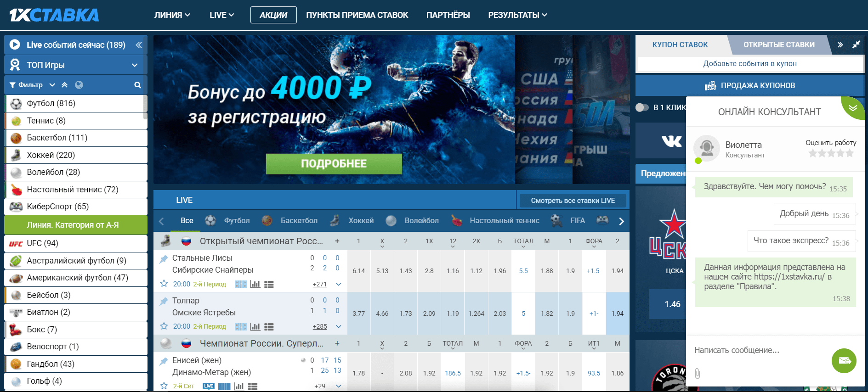Send message with green mail button
The width and height of the screenshot is (868, 392).
click(x=844, y=361)
